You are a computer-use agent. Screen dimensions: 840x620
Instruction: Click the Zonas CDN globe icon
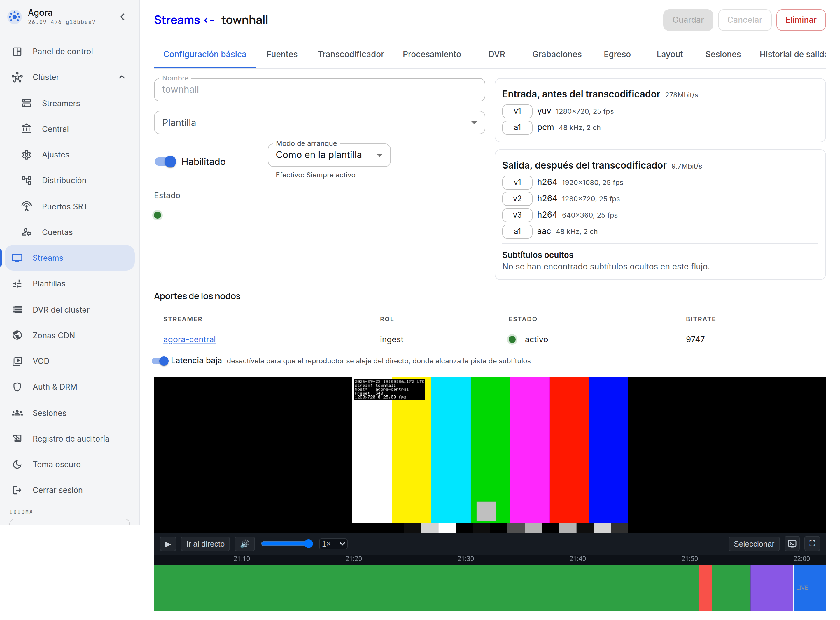tap(17, 335)
